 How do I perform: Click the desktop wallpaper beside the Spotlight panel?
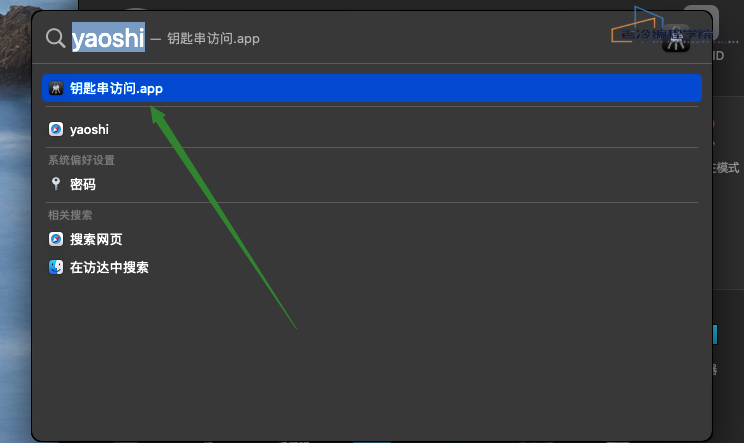click(x=14, y=237)
